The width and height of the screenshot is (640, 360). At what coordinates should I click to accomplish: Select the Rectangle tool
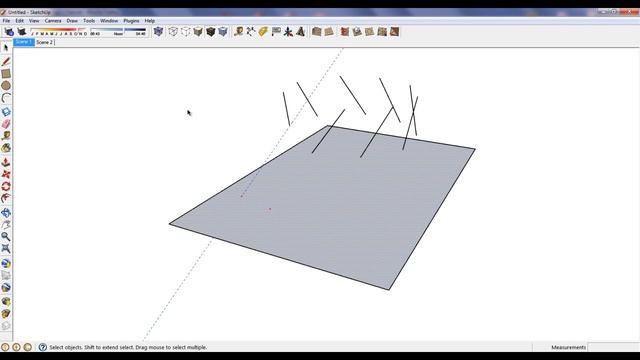click(6, 73)
